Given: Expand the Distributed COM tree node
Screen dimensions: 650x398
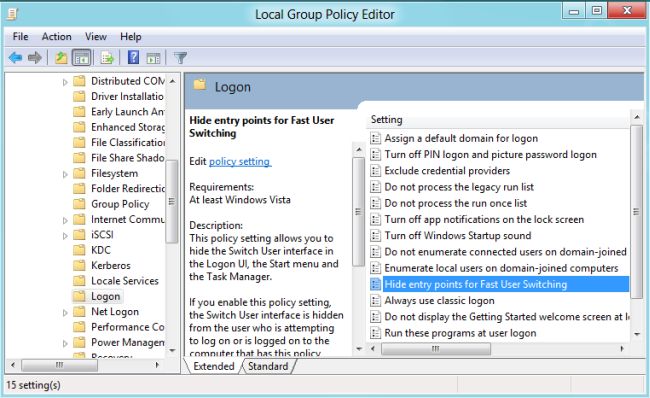Looking at the screenshot, I should 65,82.
